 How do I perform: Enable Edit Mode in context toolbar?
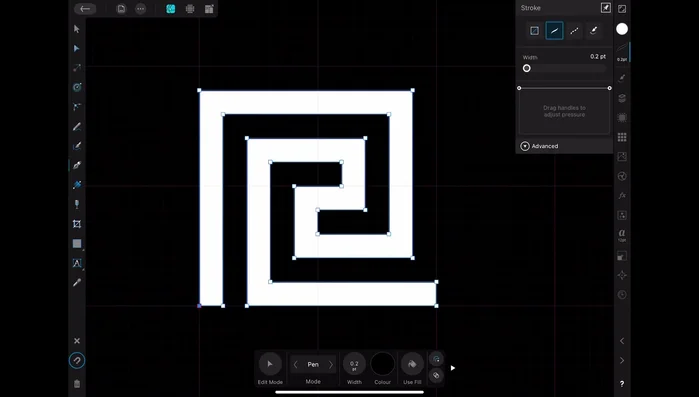(270, 364)
